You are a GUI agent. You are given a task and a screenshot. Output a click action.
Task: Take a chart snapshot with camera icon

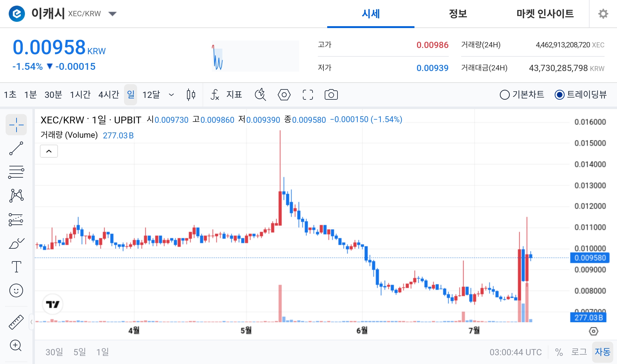pyautogui.click(x=331, y=95)
